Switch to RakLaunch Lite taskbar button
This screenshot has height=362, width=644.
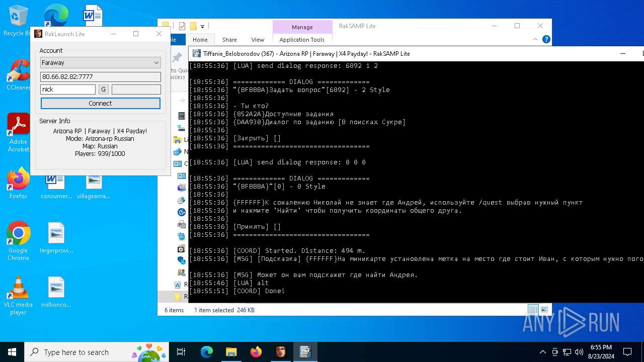[x=280, y=352]
